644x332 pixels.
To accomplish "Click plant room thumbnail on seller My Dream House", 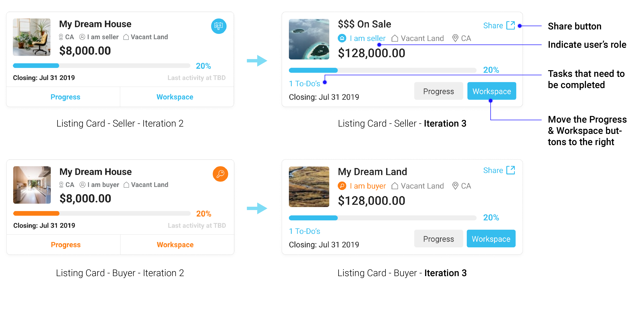I will [32, 37].
